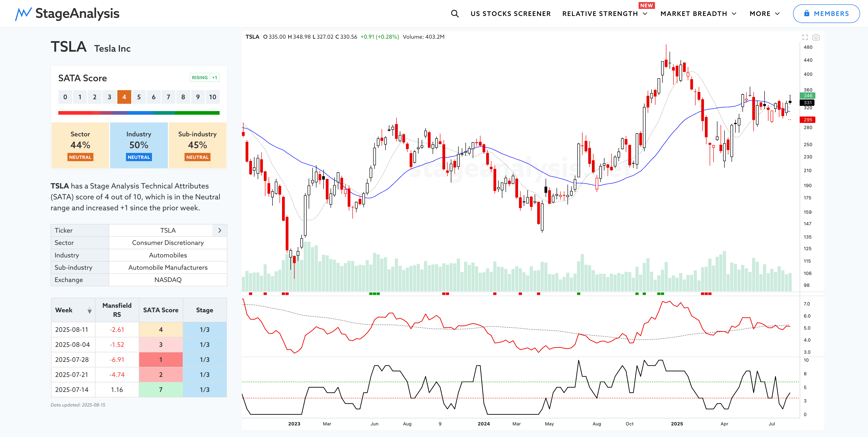
Task: Click the chart snapshot camera icon
Action: (x=816, y=37)
